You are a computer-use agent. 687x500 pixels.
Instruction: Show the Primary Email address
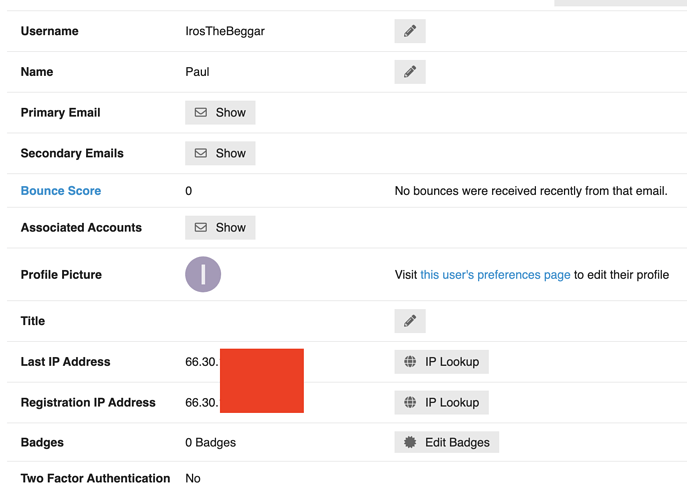220,113
